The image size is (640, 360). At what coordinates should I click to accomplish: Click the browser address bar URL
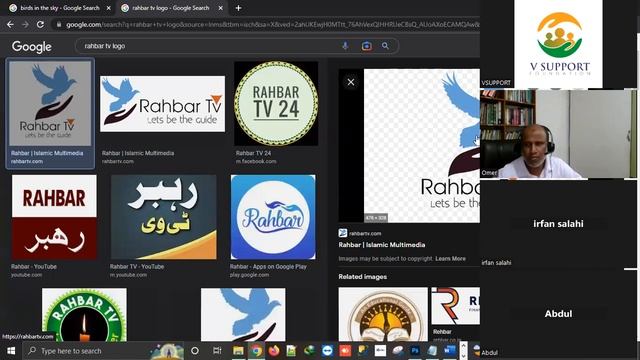point(272,25)
